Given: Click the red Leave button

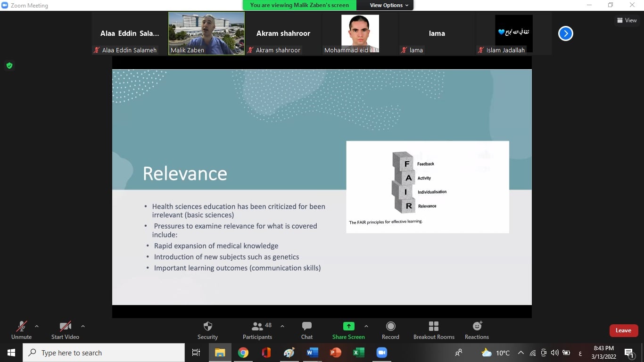Looking at the screenshot, I should pos(623,330).
